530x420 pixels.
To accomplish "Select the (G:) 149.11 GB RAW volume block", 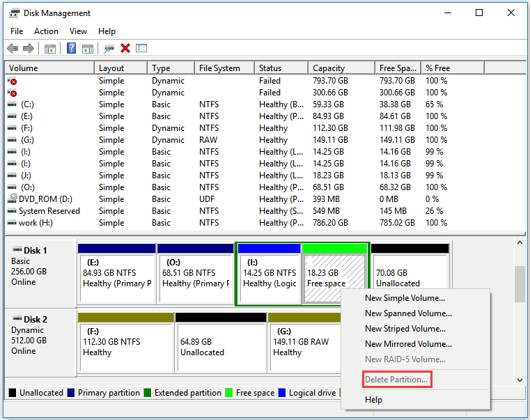I will [304, 342].
